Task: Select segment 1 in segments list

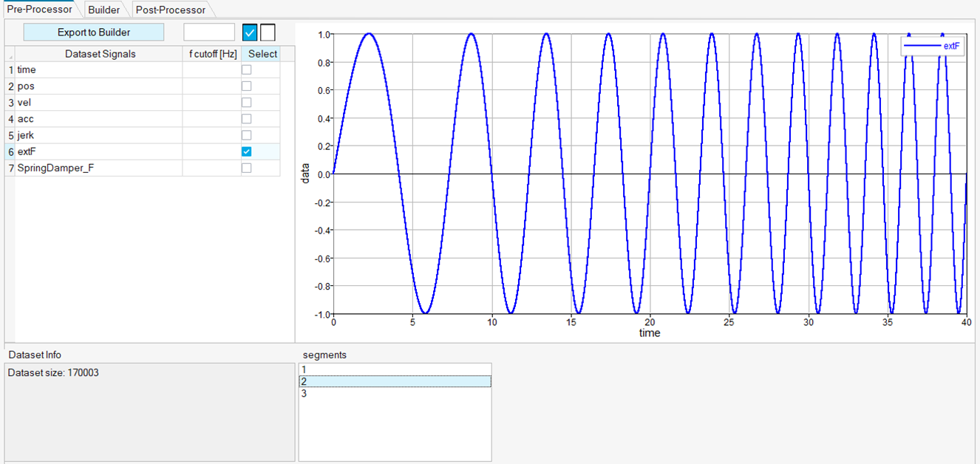Action: point(395,369)
